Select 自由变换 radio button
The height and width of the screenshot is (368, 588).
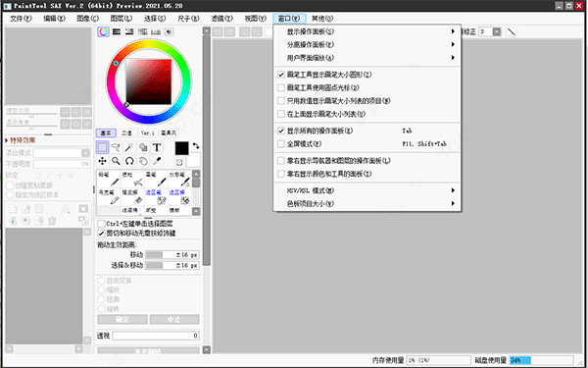pyautogui.click(x=101, y=281)
